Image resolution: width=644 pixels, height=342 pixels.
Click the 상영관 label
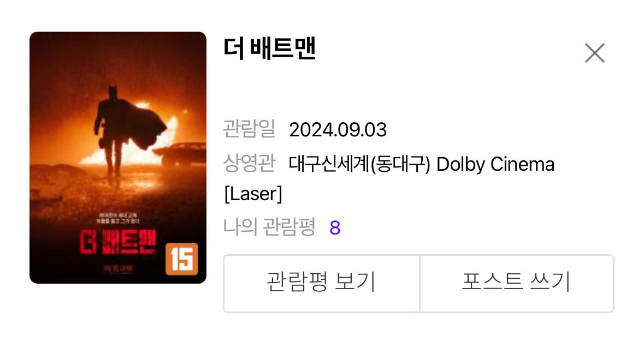[249, 163]
